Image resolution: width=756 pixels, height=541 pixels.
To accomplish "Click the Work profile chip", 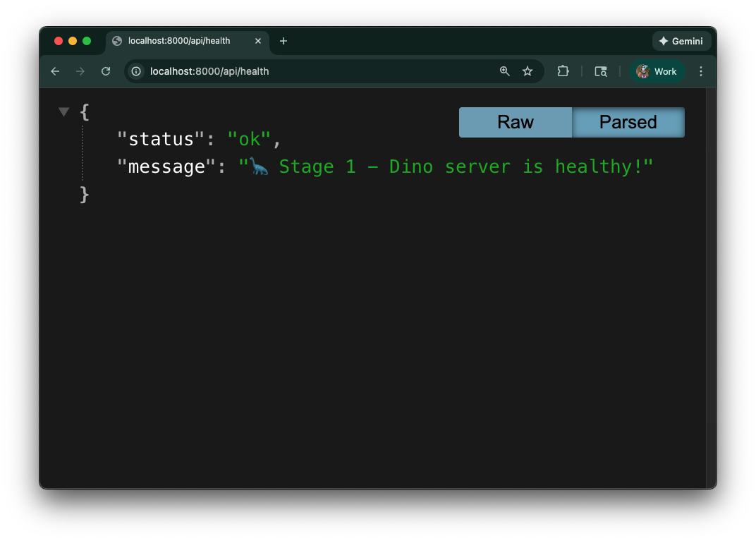I will (657, 71).
